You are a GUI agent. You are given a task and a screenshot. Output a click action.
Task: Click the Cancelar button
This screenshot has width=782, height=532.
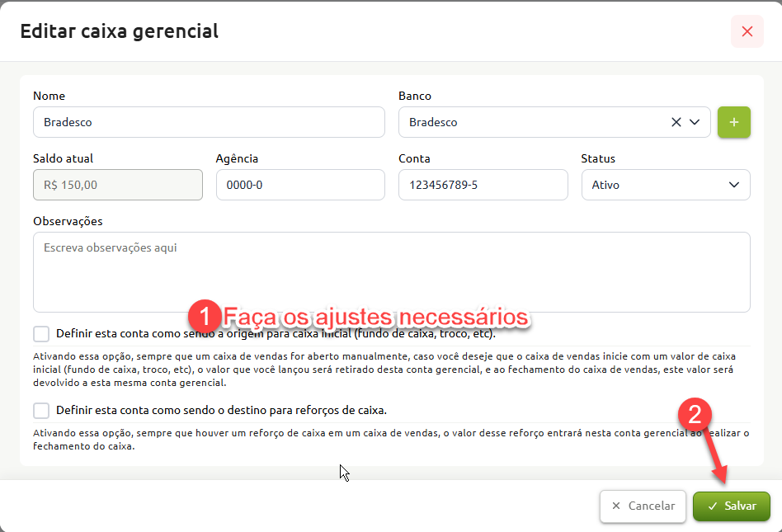643,506
